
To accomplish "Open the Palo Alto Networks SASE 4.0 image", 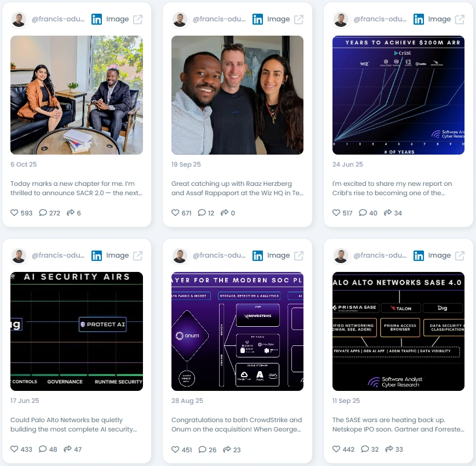I will coord(398,332).
